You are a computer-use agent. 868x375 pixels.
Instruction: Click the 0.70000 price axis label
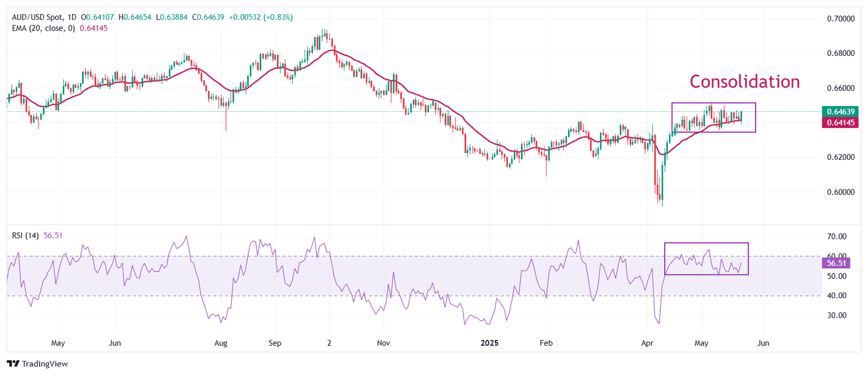point(840,19)
